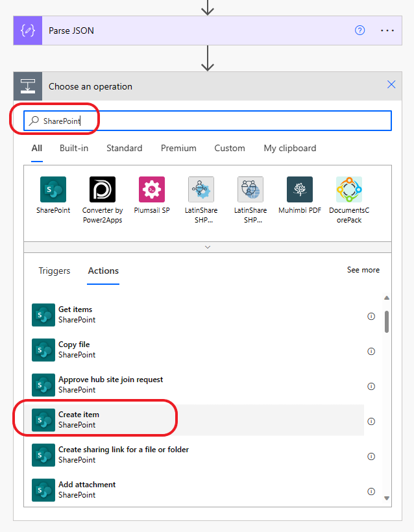The image size is (414, 532).
Task: Select Converter by Power2Apps connector
Action: click(x=103, y=189)
